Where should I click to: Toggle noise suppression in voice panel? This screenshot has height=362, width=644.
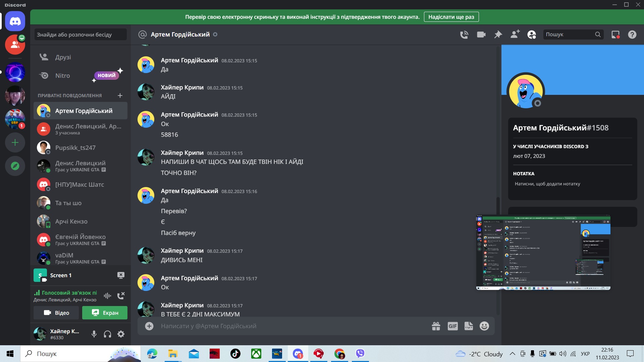(x=107, y=296)
